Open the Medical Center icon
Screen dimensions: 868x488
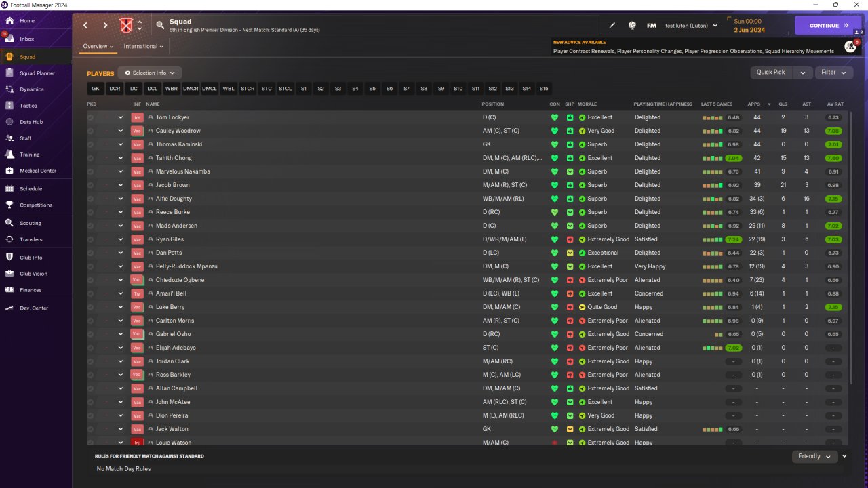pos(9,170)
